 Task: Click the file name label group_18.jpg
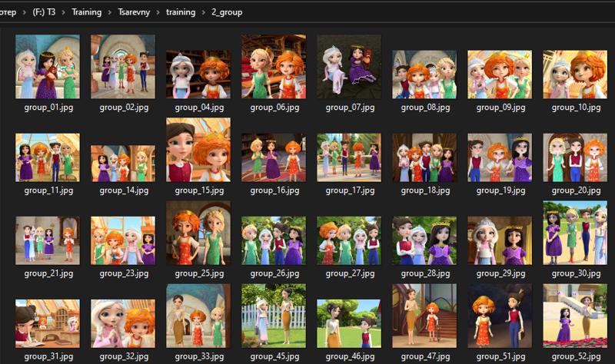pos(425,190)
